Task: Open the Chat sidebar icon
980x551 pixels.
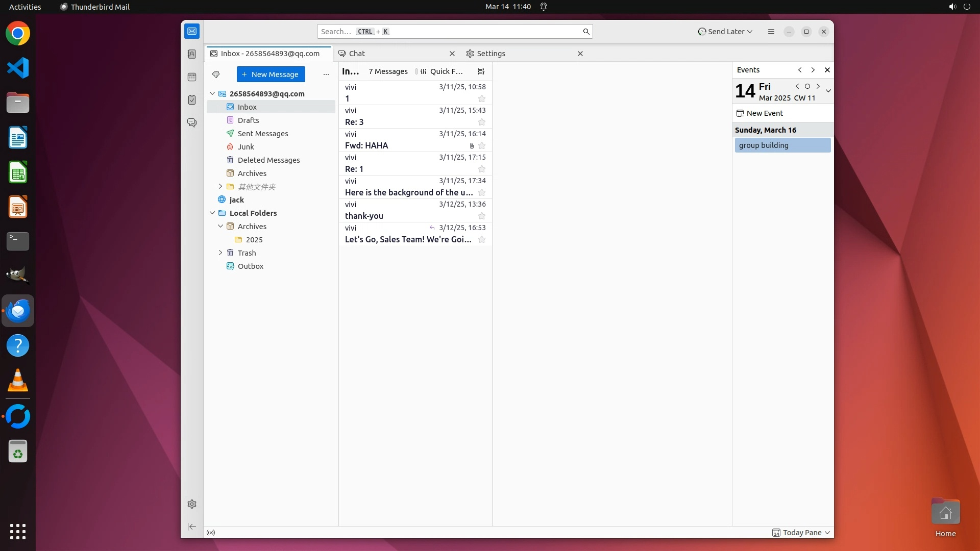Action: (x=192, y=123)
